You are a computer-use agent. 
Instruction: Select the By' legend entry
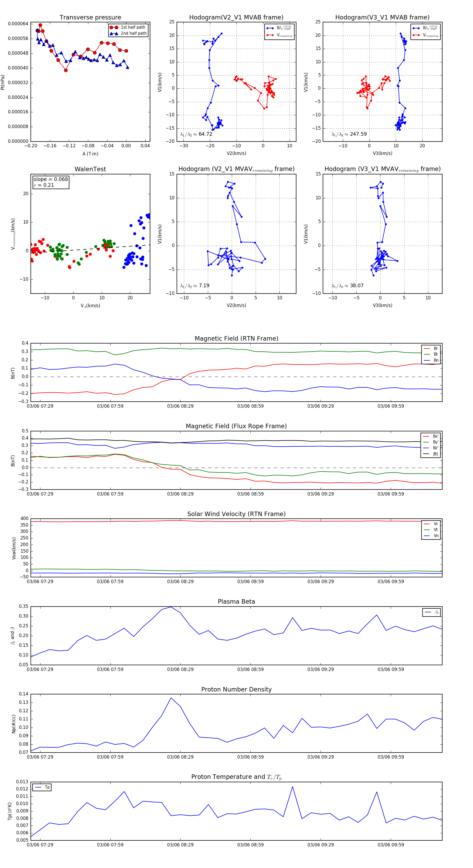431,442
